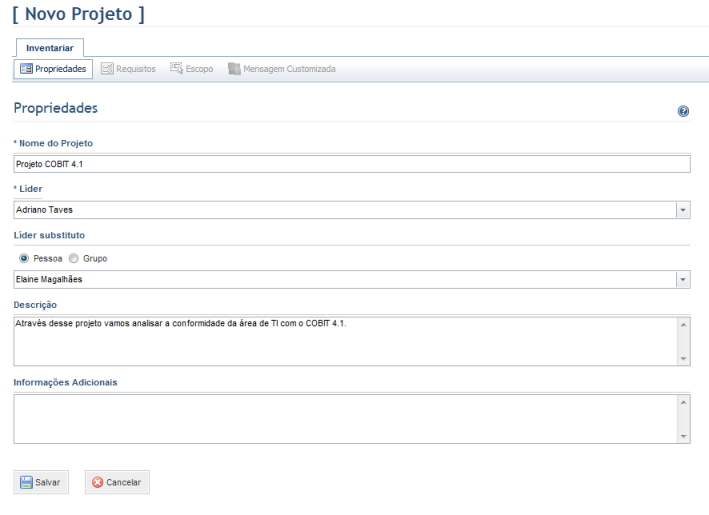Image resolution: width=709 pixels, height=515 pixels.
Task: Click Informações Adicionais scrollbar down arrow
Action: click(x=683, y=436)
